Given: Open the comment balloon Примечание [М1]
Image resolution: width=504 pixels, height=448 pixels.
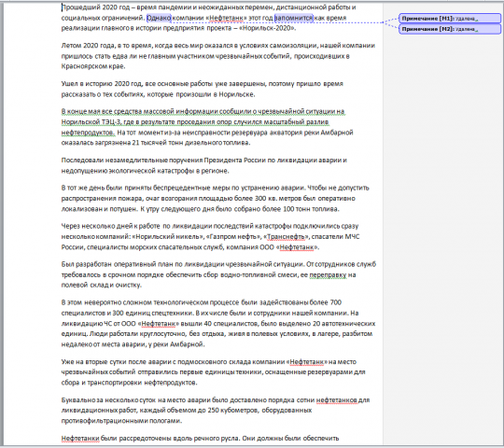Looking at the screenshot, I should coord(450,19).
